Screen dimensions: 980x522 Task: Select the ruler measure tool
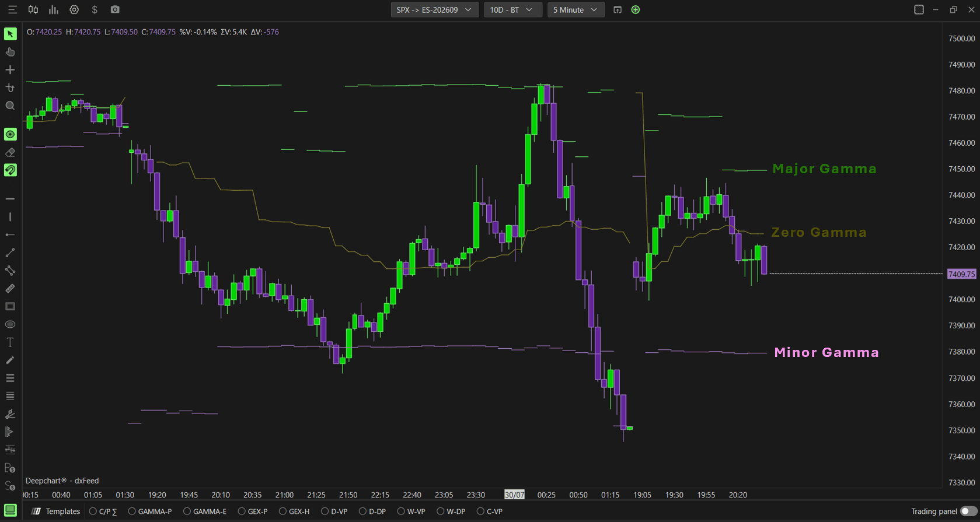(x=10, y=289)
